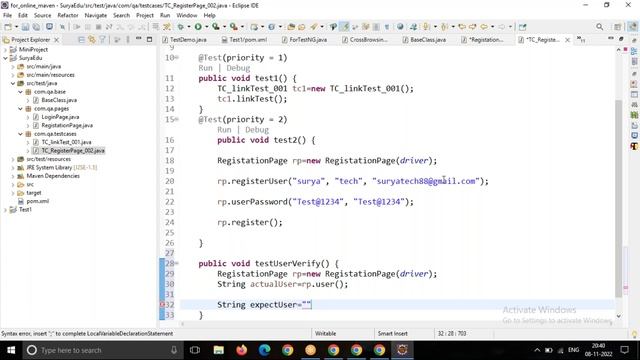Image resolution: width=640 pixels, height=360 pixels.
Task: Open Task View on the taskbar
Action: tap(195, 350)
